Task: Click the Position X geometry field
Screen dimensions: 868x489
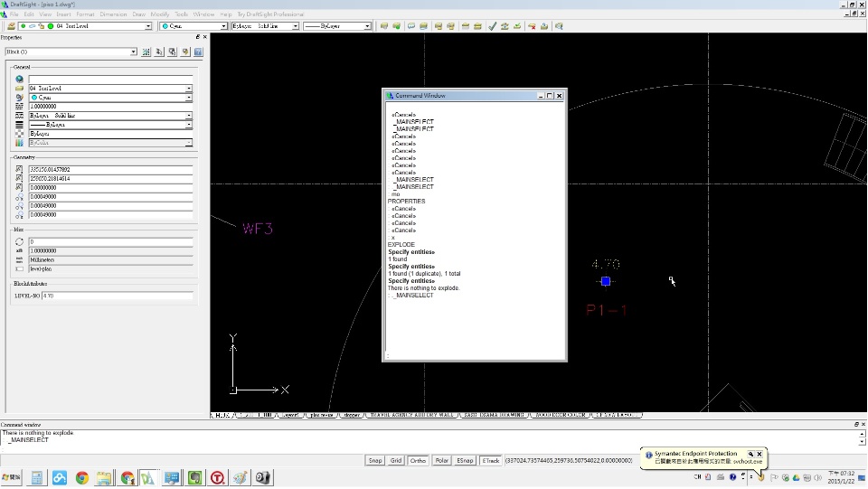Action: point(110,170)
